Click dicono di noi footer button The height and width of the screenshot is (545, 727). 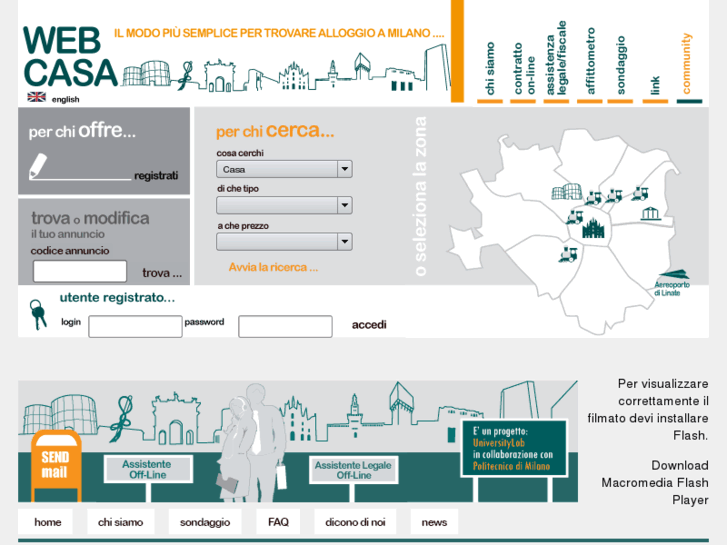pyautogui.click(x=355, y=522)
